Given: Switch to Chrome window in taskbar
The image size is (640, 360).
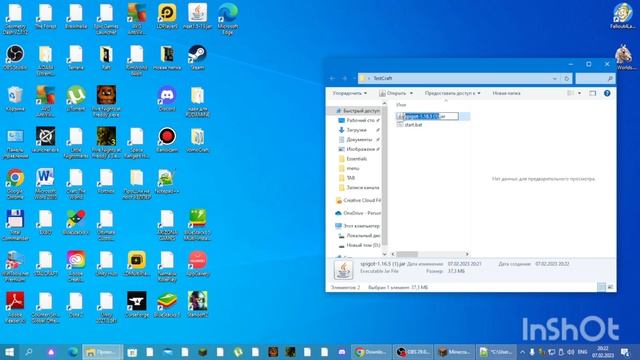Looking at the screenshot, I should (x=371, y=351).
